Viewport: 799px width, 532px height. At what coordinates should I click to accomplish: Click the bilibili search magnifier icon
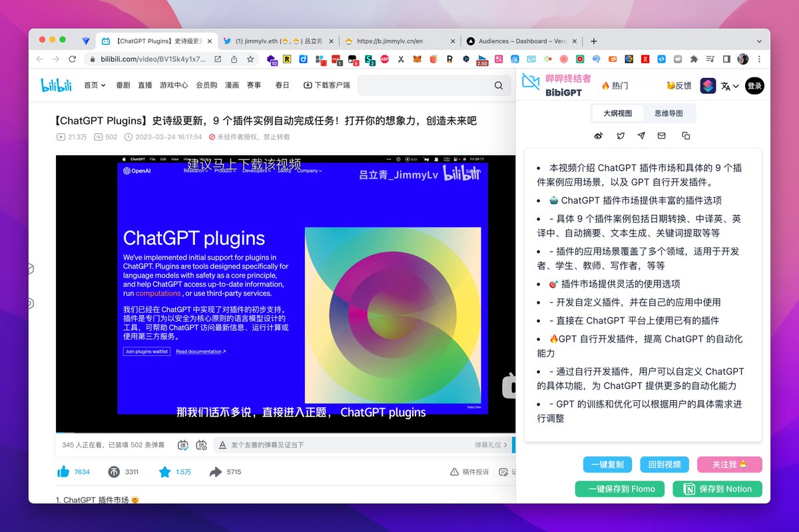click(x=499, y=85)
